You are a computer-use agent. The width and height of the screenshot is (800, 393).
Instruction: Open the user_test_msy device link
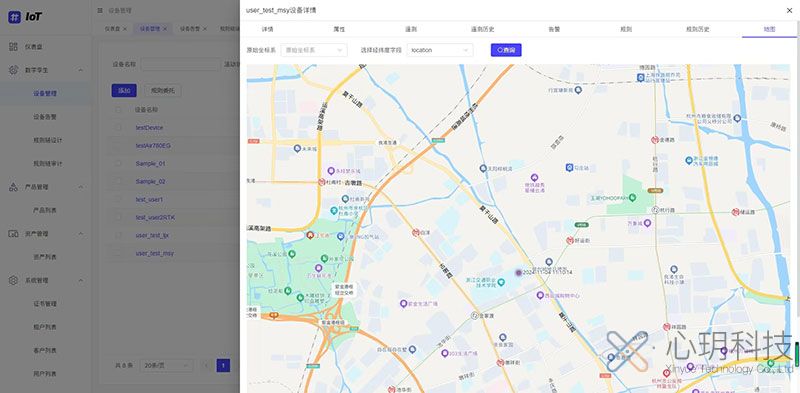pyautogui.click(x=155, y=253)
